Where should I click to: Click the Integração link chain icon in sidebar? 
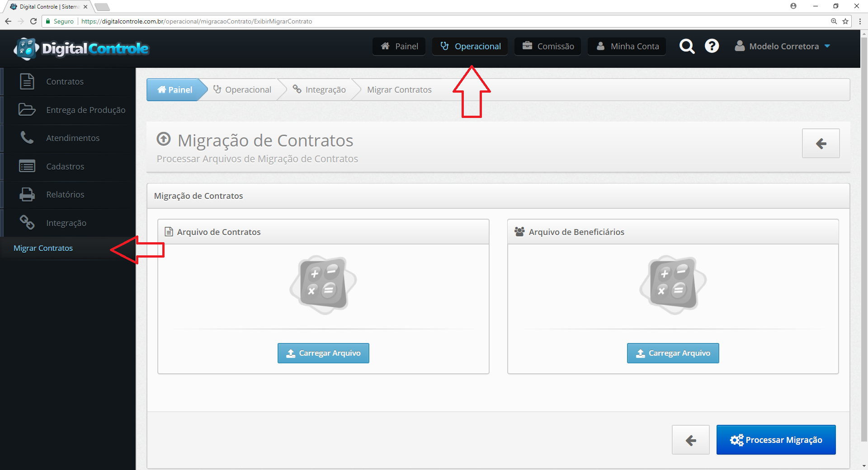27,222
